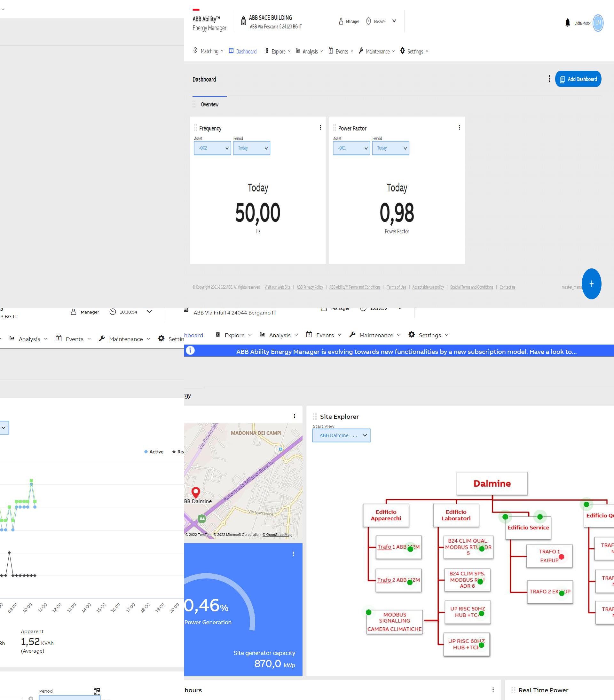Toggle the Active series in chart legend
This screenshot has height=700, width=614.
click(x=154, y=452)
